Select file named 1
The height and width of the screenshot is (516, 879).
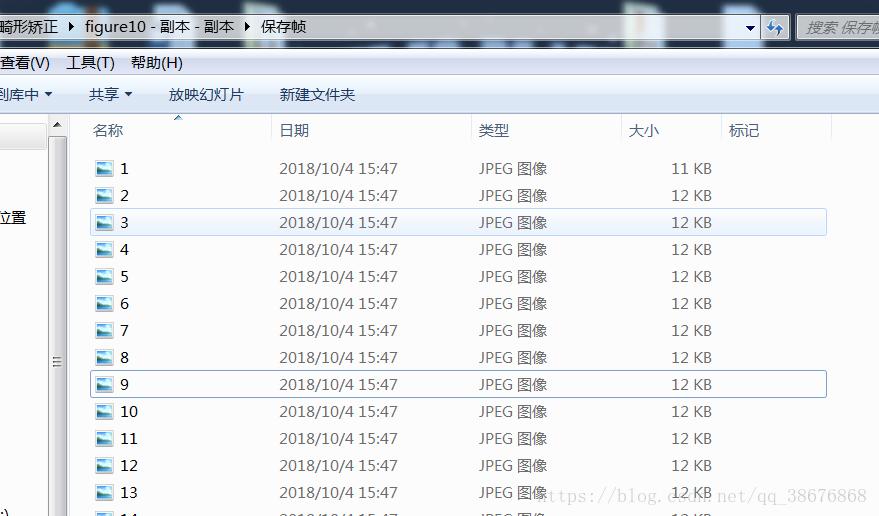coord(124,169)
